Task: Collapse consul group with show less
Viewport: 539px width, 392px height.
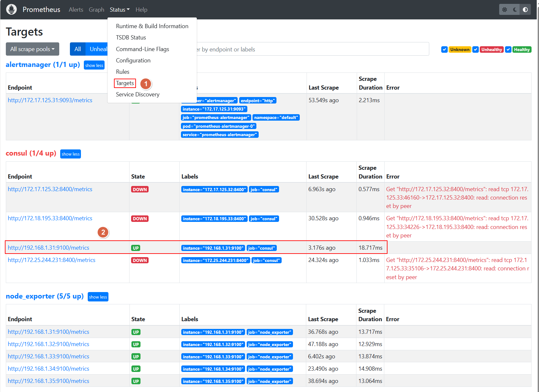Action: tap(71, 154)
